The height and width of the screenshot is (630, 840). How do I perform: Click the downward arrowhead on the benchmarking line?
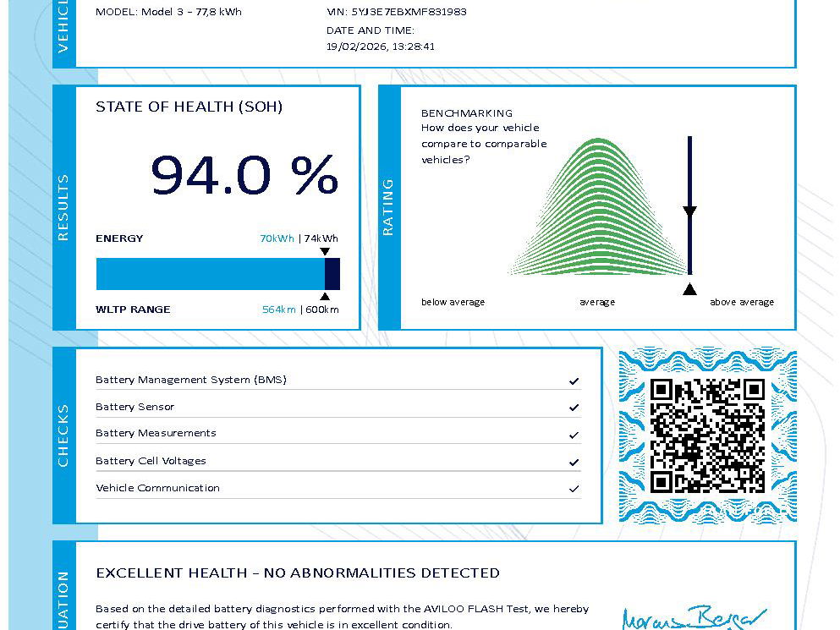point(689,211)
